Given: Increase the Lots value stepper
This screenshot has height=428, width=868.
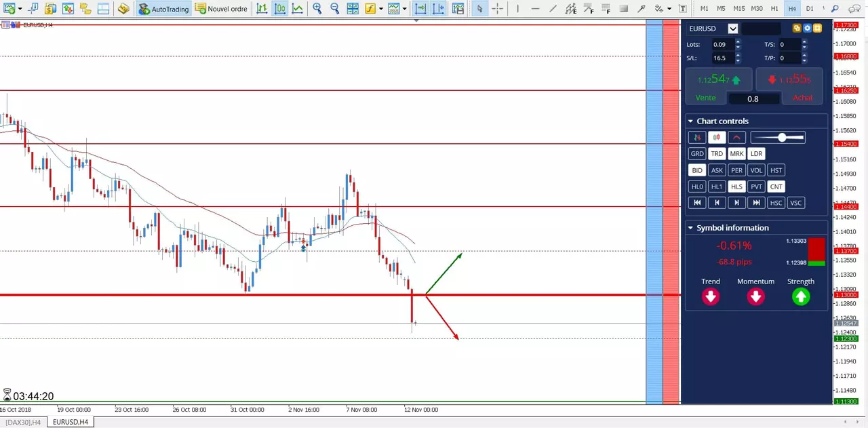Looking at the screenshot, I should pos(738,42).
